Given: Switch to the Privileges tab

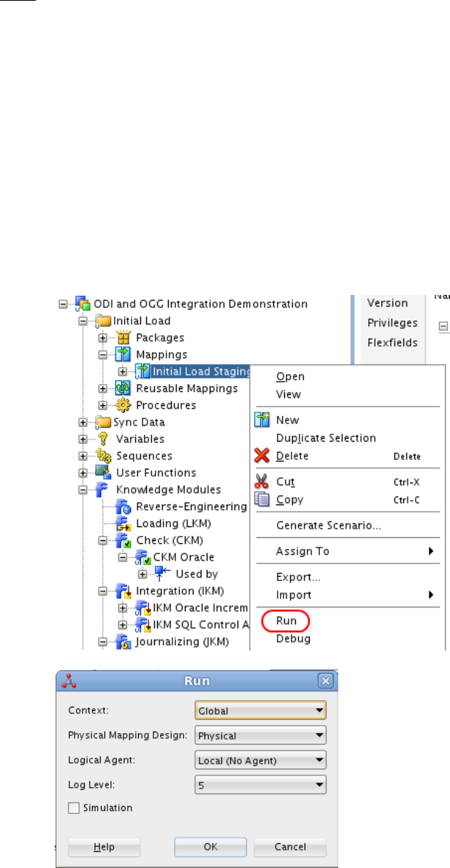Looking at the screenshot, I should point(392,323).
